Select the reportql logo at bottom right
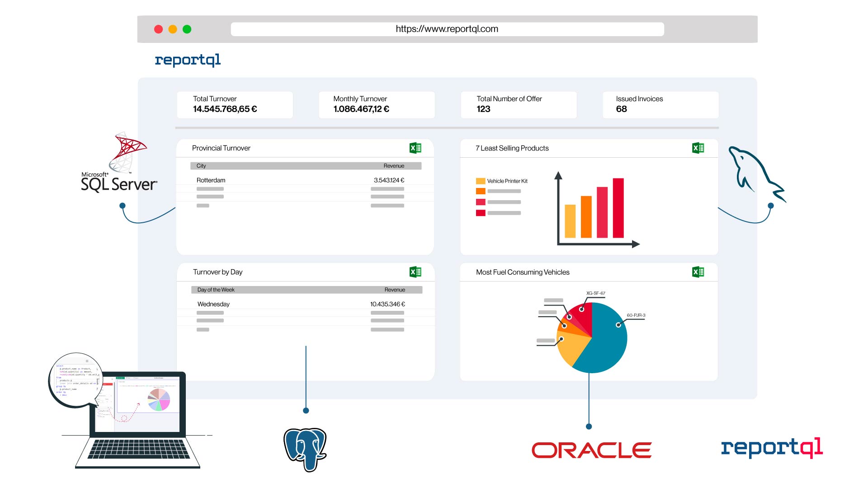 (772, 448)
